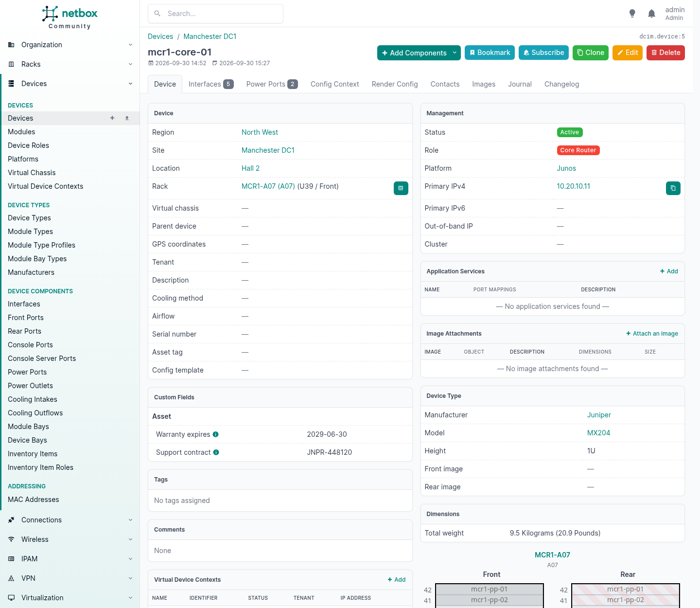Image resolution: width=700 pixels, height=608 pixels.
Task: Open the Journal tab
Action: (x=520, y=84)
